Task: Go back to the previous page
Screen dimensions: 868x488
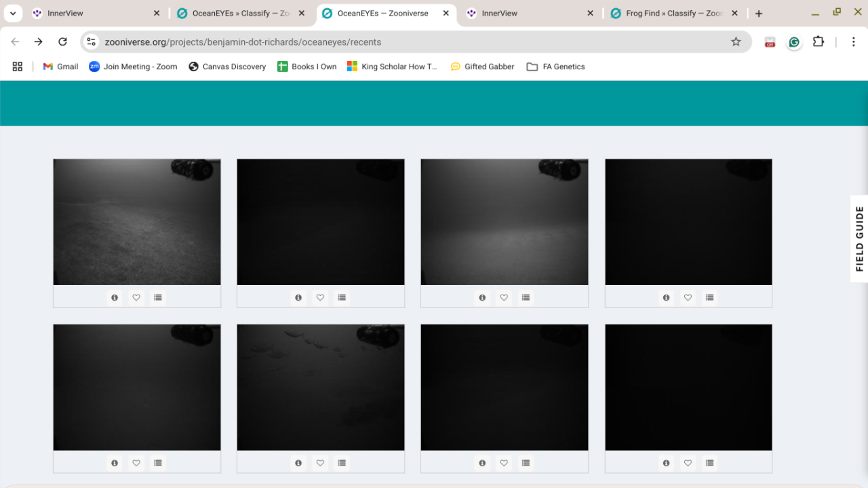Action: click(15, 42)
